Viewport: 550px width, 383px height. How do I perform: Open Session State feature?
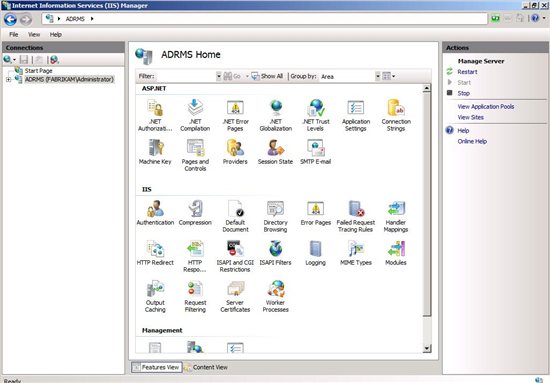[x=275, y=152]
